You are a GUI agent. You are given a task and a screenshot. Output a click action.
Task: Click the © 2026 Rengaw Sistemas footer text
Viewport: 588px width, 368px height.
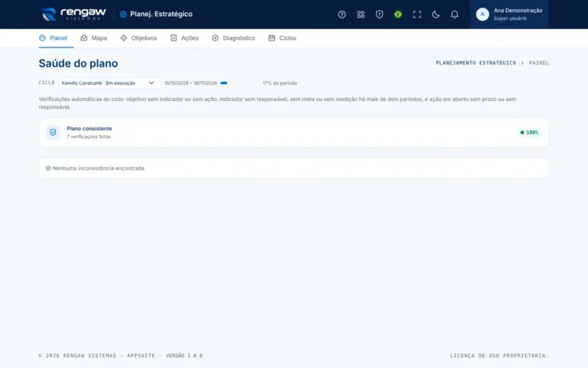tap(77, 356)
